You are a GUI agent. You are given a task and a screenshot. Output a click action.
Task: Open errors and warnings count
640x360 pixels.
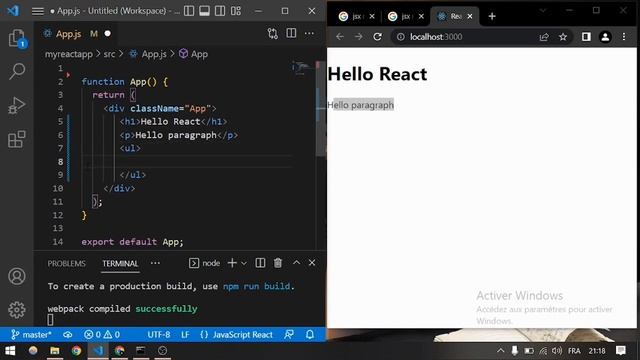[x=102, y=335]
